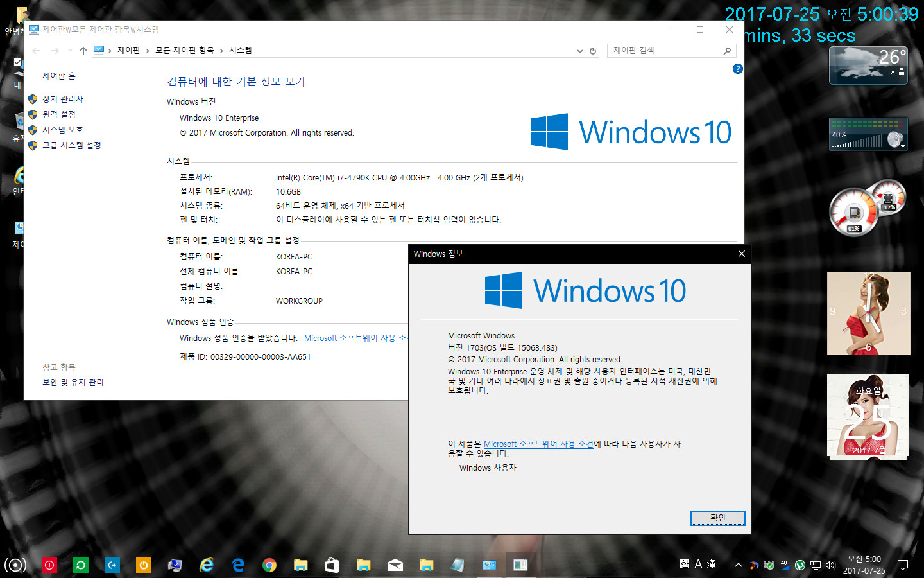Screen dimensions: 924x578
Task: Click the volume gadget showing 40%
Action: pyautogui.click(x=868, y=134)
